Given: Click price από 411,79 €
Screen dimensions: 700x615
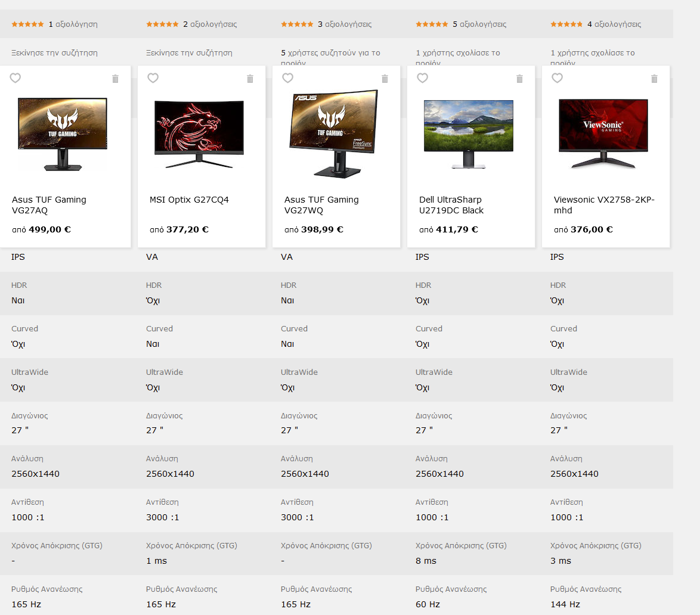Looking at the screenshot, I should [x=448, y=229].
